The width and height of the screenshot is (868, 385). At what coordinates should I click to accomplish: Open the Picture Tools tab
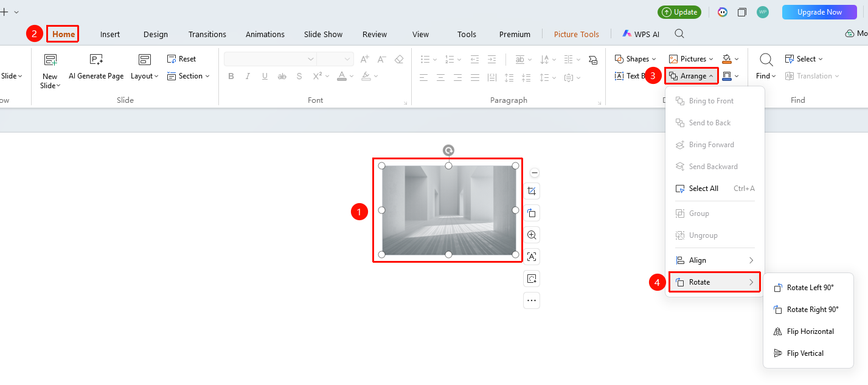click(x=577, y=34)
